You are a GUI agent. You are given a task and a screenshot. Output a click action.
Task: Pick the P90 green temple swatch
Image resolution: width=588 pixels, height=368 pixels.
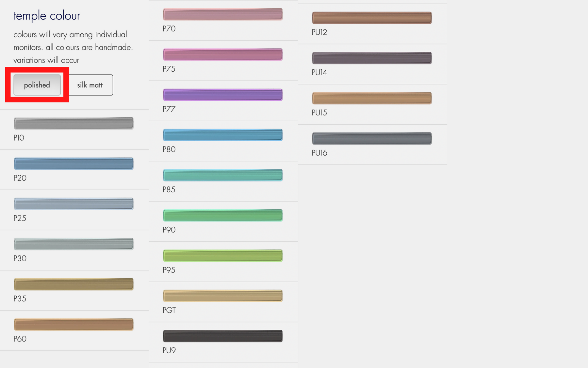[223, 216]
